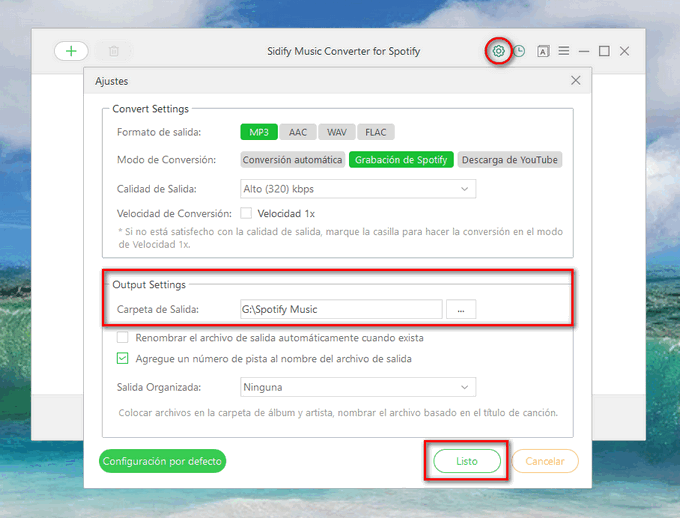Choose Descarga de YouTube mode
Screen dimensions: 680x518
coord(510,160)
